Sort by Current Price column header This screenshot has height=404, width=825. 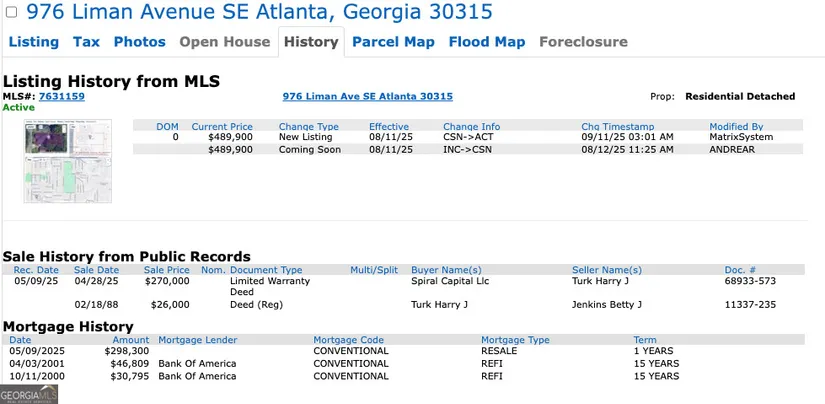[222, 127]
